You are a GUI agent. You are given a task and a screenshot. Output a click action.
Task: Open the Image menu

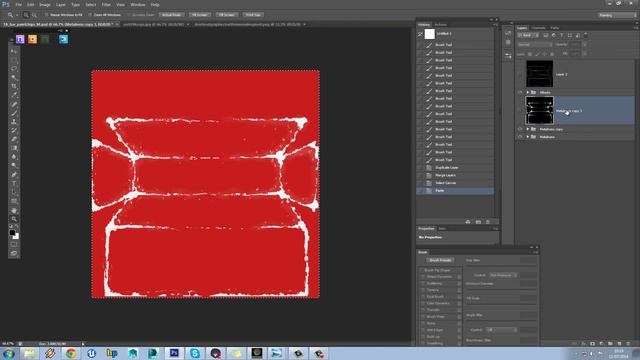45,4
